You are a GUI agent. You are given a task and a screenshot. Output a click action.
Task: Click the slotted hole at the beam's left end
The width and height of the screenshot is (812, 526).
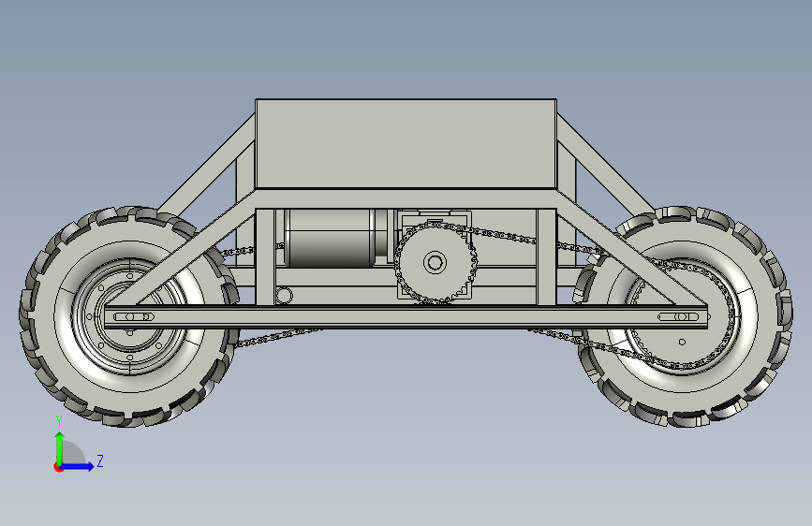[x=134, y=317]
